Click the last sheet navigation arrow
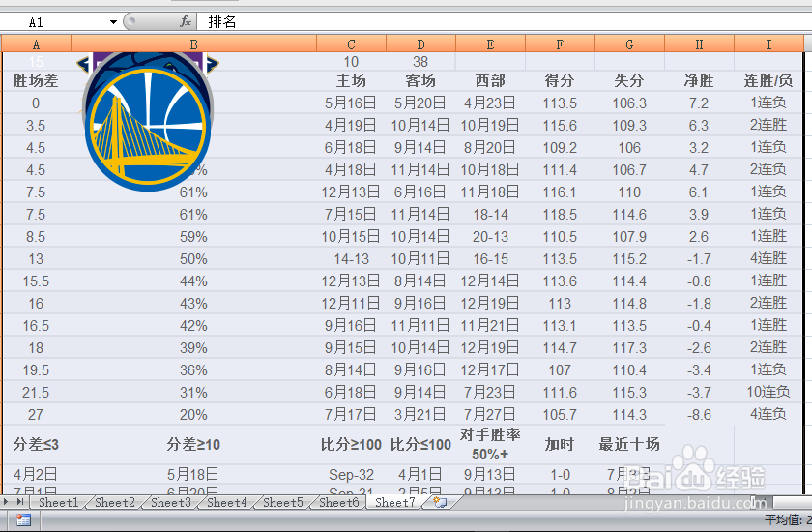 (20, 501)
